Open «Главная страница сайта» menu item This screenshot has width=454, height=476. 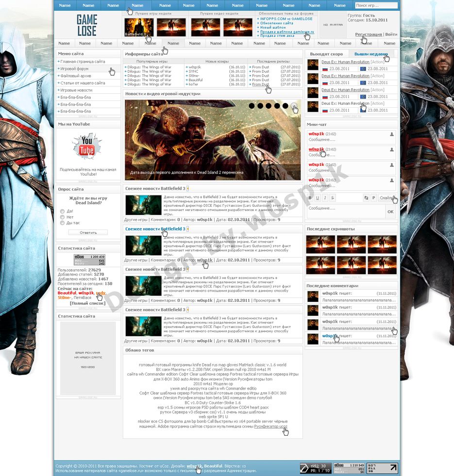[x=83, y=62]
